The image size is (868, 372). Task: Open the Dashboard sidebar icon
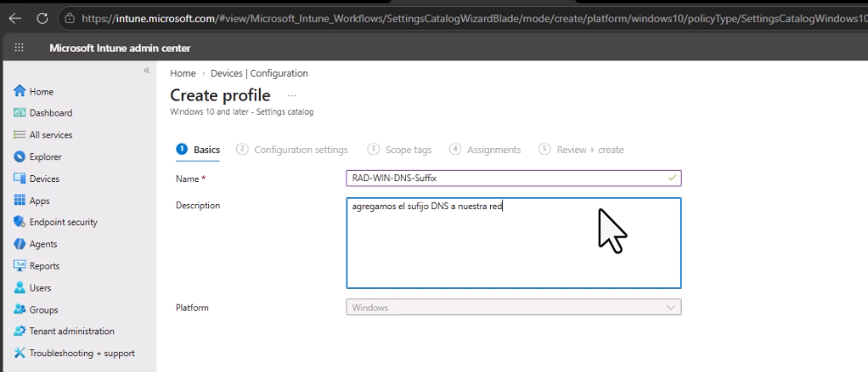tap(20, 113)
